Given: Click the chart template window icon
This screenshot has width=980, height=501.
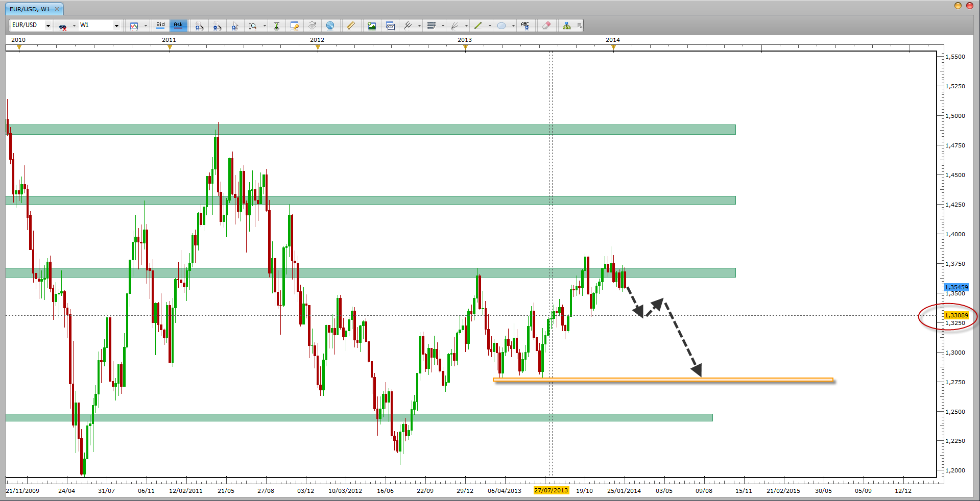Looking at the screenshot, I should click(x=391, y=26).
